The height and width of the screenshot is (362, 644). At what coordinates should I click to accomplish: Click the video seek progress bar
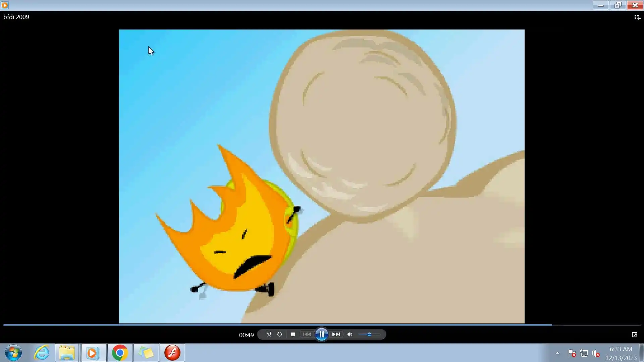[322, 325]
